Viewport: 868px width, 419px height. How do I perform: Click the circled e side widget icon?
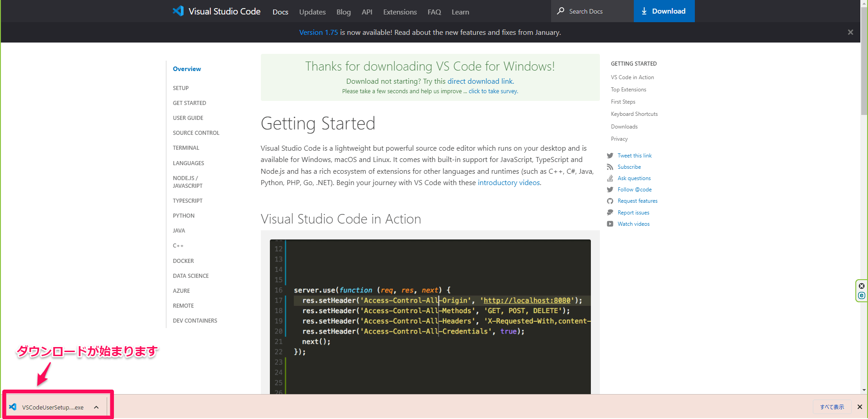(x=862, y=295)
